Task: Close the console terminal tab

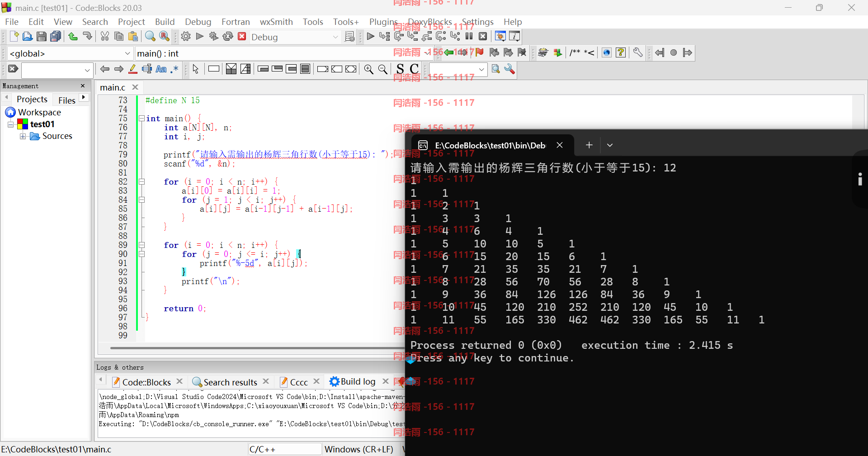Action: pyautogui.click(x=560, y=145)
